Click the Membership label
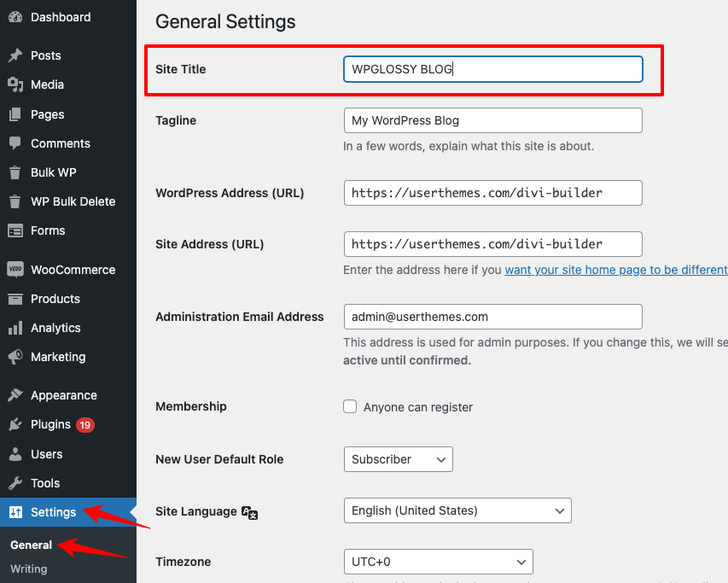Image resolution: width=728 pixels, height=583 pixels. pos(191,406)
